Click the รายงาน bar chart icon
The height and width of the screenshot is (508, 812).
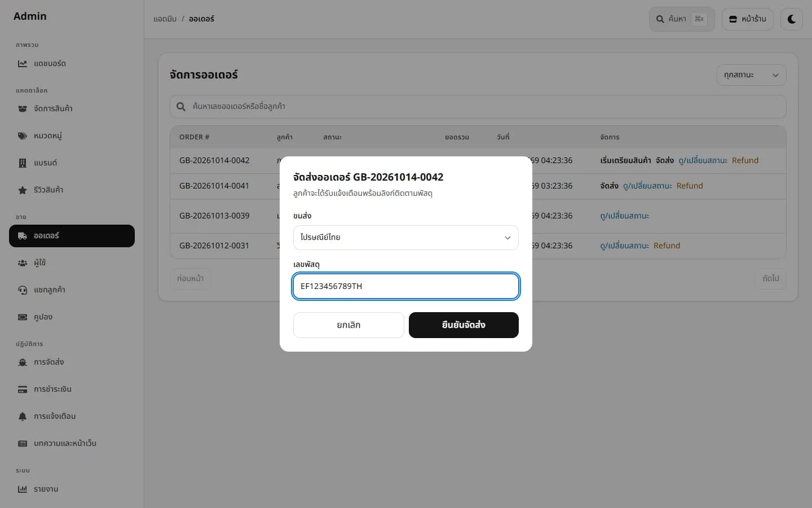(x=23, y=489)
